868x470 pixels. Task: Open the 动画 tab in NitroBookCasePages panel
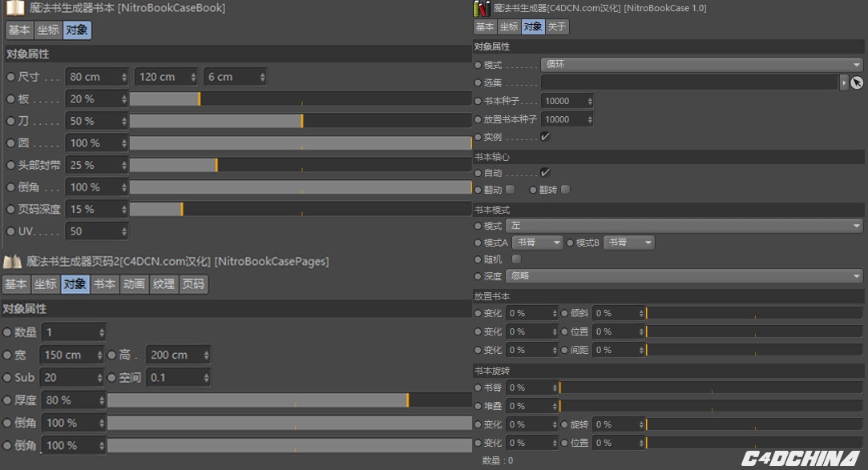pyautogui.click(x=134, y=284)
